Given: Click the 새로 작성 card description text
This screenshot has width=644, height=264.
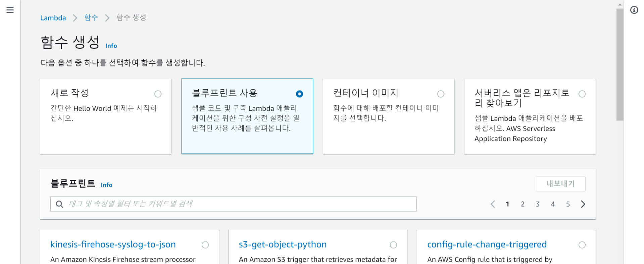Looking at the screenshot, I should click(x=104, y=113).
